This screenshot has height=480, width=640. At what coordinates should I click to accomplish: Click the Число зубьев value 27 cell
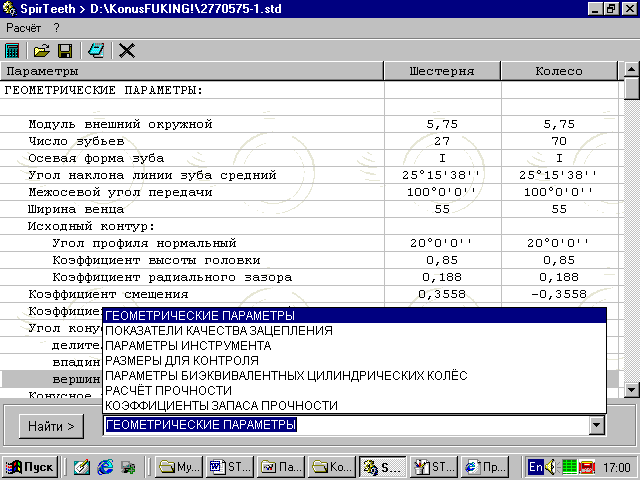(442, 142)
